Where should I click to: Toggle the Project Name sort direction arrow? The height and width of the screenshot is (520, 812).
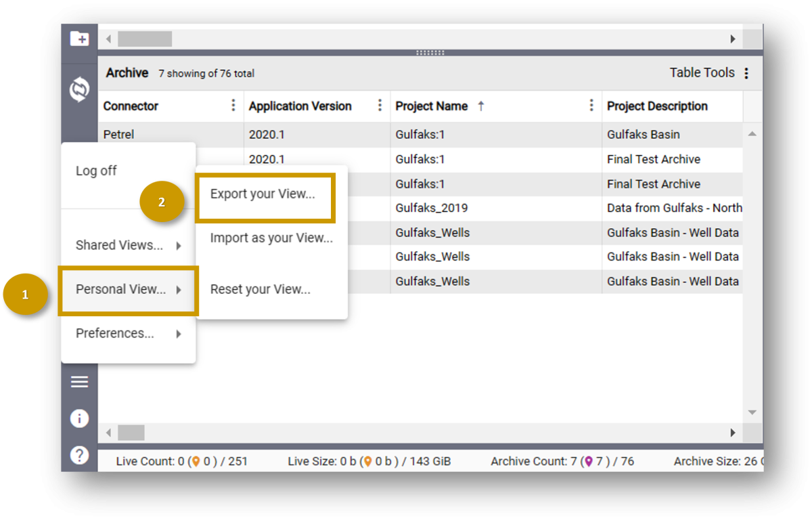(480, 106)
